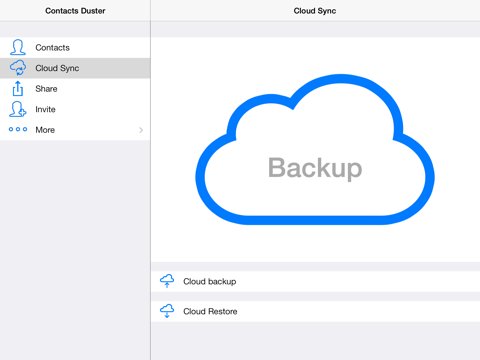Click the three-dot More icon
The height and width of the screenshot is (360, 480).
pyautogui.click(x=18, y=129)
